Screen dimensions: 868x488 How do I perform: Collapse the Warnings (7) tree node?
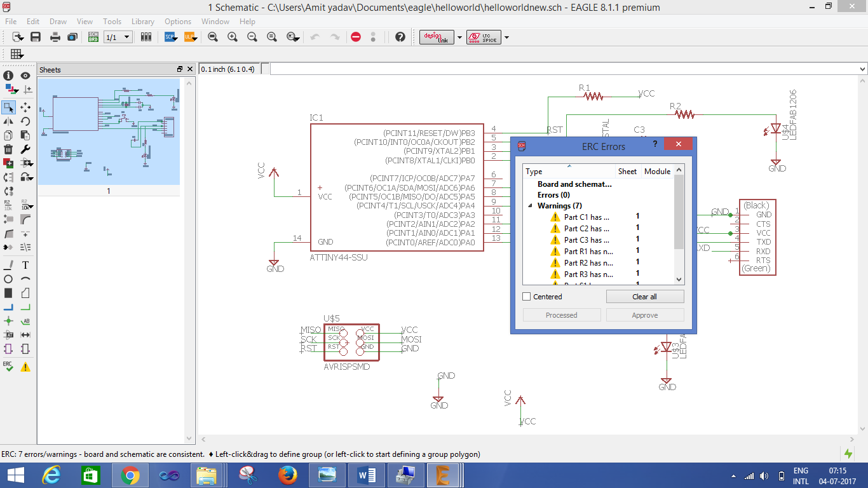click(531, 206)
